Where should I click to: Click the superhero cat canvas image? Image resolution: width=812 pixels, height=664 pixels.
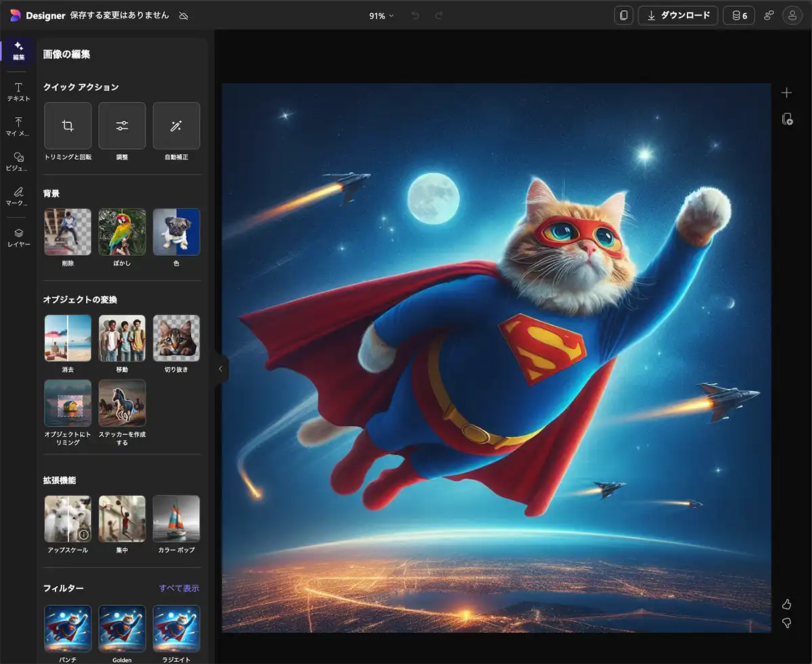coord(497,358)
